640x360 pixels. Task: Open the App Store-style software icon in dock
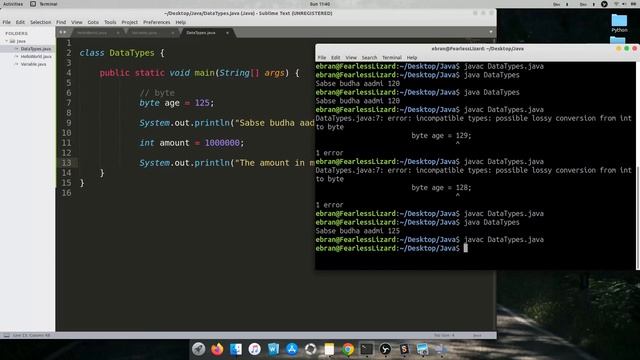click(292, 349)
